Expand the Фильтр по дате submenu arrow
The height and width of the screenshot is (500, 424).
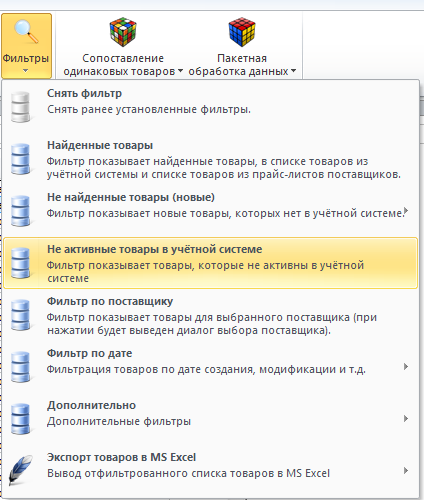(x=406, y=367)
